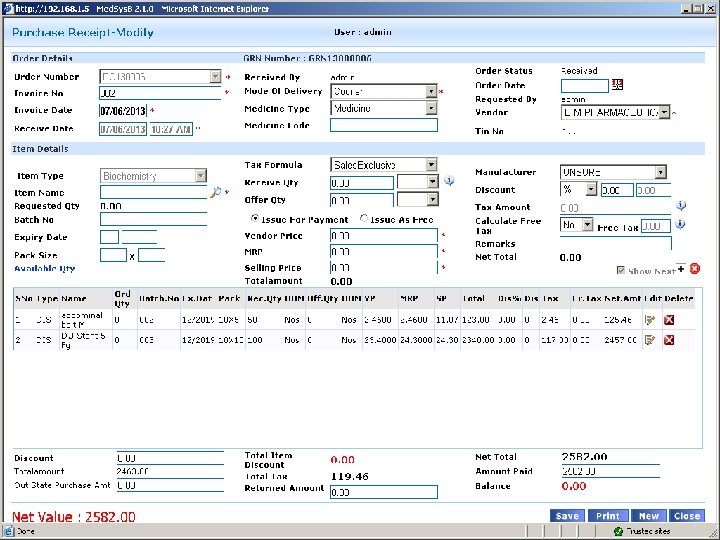Image resolution: width=720 pixels, height=540 pixels.
Task: Click the Save button
Action: pos(566,516)
